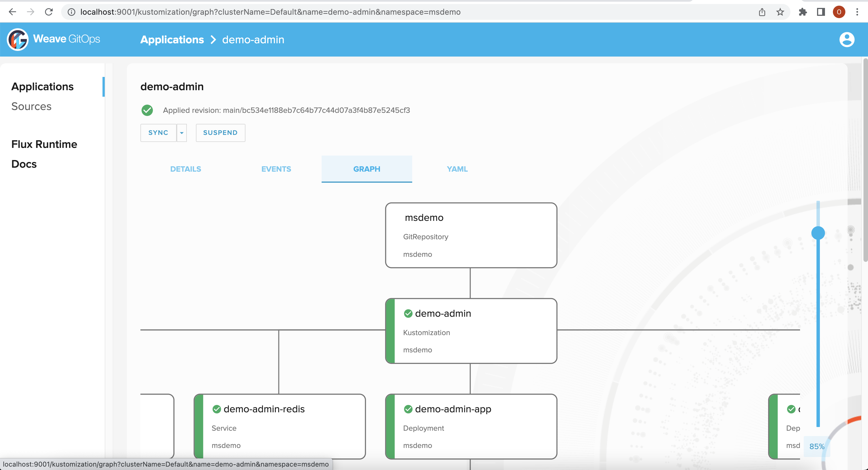Click the share page icon in address bar
The image size is (868, 470).
pyautogui.click(x=762, y=12)
